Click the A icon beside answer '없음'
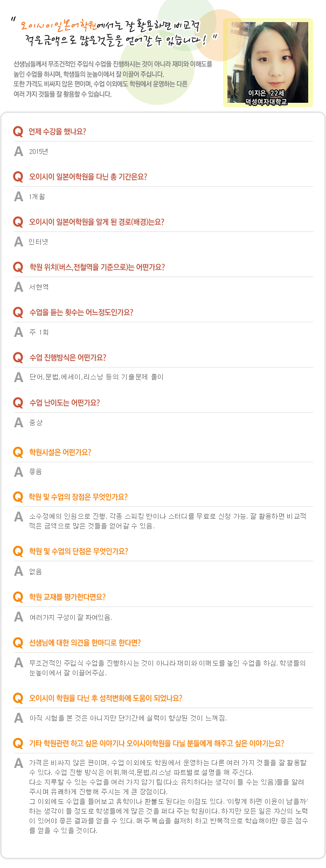 (18, 571)
